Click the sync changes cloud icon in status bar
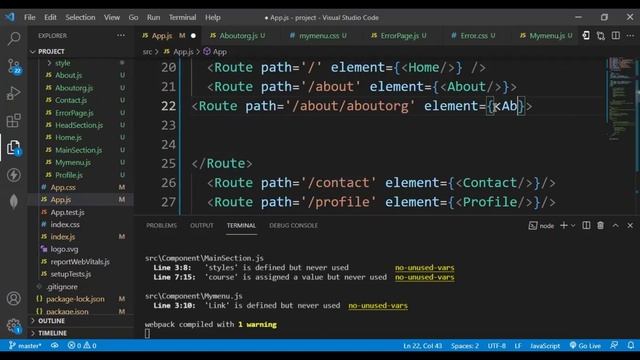Viewport: 640px width, 360px height. coord(54,345)
